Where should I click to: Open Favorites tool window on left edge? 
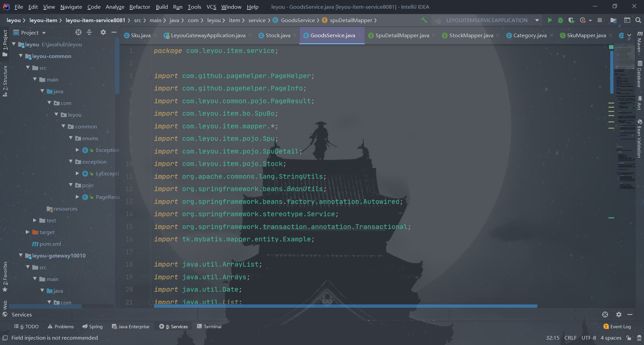tap(5, 277)
